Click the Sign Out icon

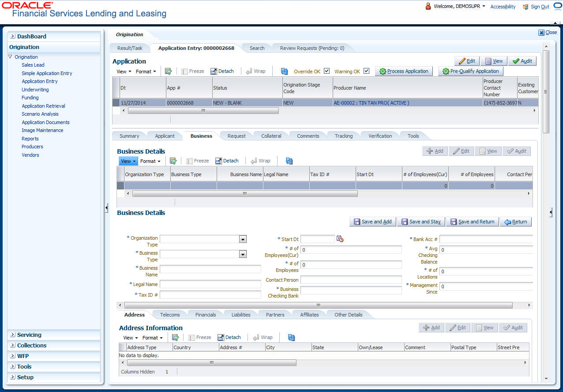tap(525, 7)
